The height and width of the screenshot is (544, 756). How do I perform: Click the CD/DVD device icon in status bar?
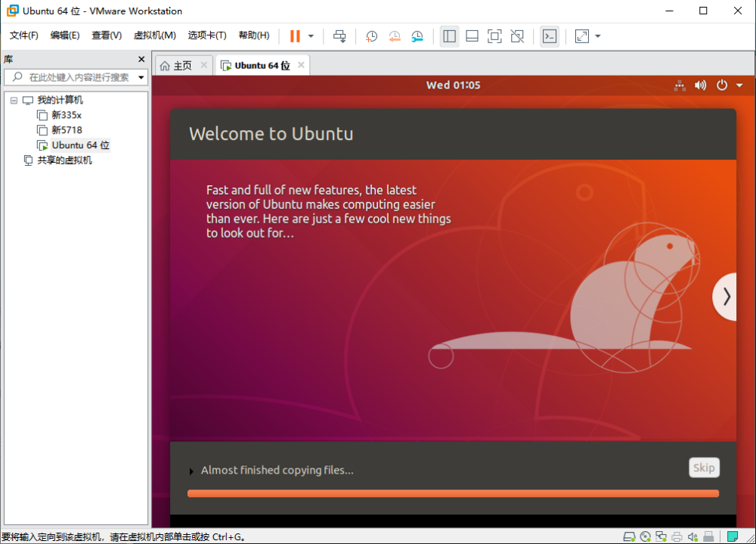click(x=646, y=536)
